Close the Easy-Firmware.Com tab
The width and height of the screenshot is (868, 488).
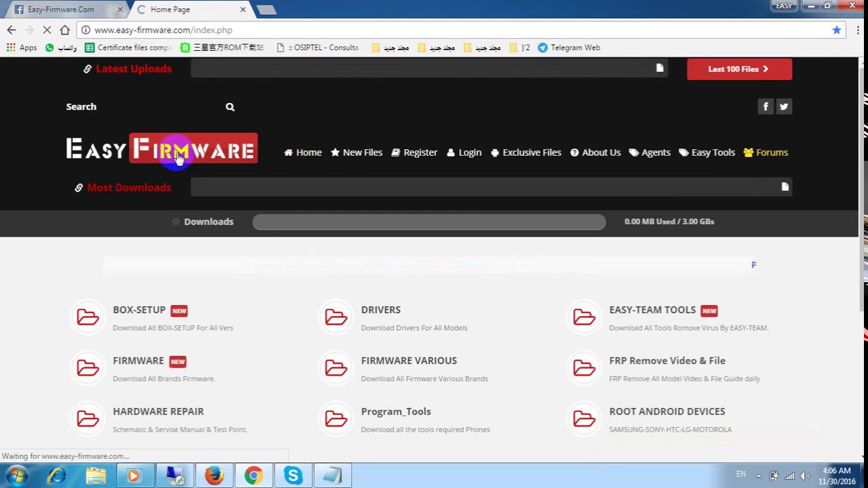pyautogui.click(x=121, y=9)
